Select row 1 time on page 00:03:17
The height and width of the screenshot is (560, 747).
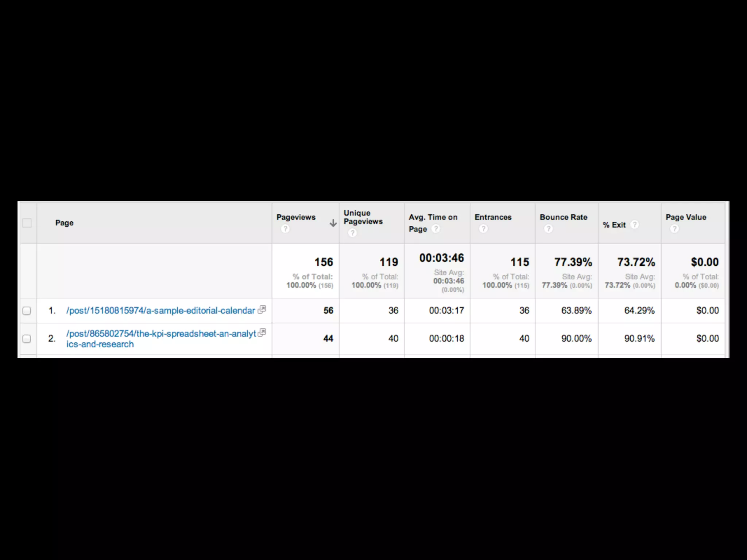[446, 311]
